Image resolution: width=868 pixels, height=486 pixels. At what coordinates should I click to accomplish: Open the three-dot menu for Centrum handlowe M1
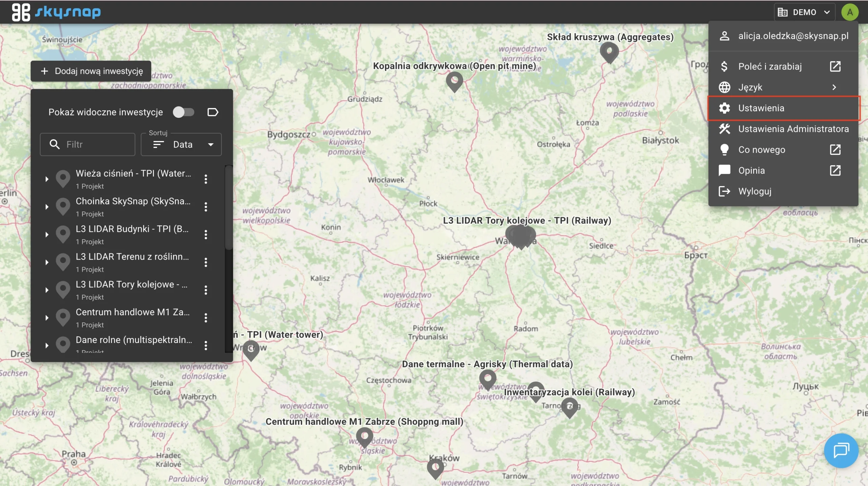tap(206, 318)
